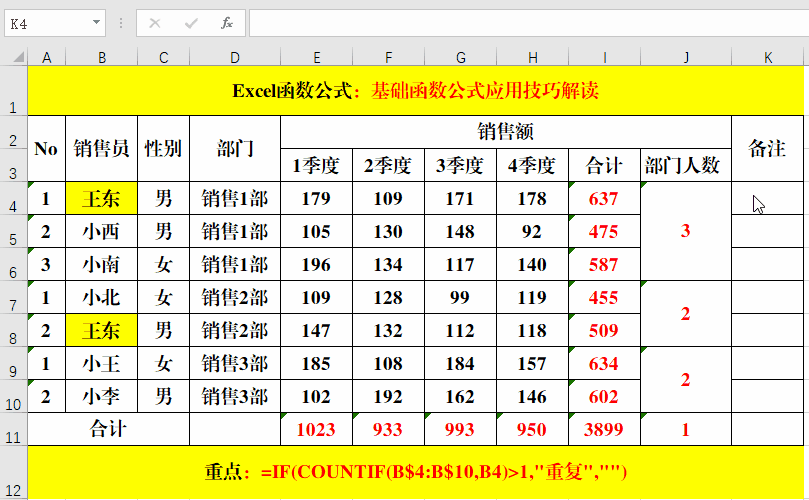Select the '小南' cell
Screen dimensions: 809x500
tap(102, 264)
